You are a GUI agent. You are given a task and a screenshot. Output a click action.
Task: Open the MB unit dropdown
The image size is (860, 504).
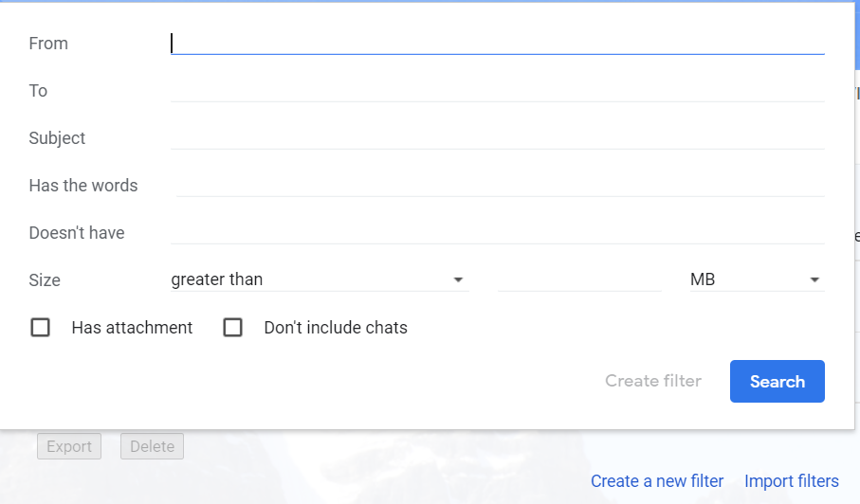tap(757, 279)
